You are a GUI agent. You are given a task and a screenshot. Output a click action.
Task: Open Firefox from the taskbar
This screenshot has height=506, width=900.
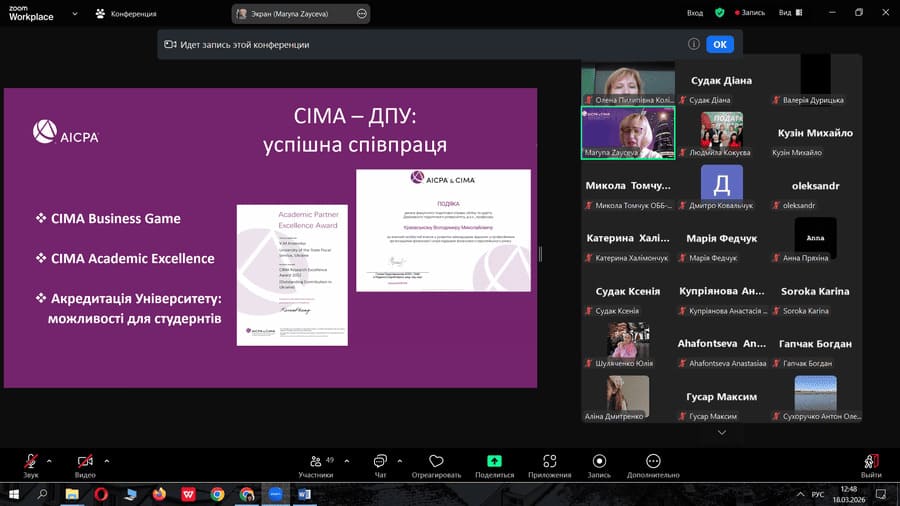click(x=159, y=494)
